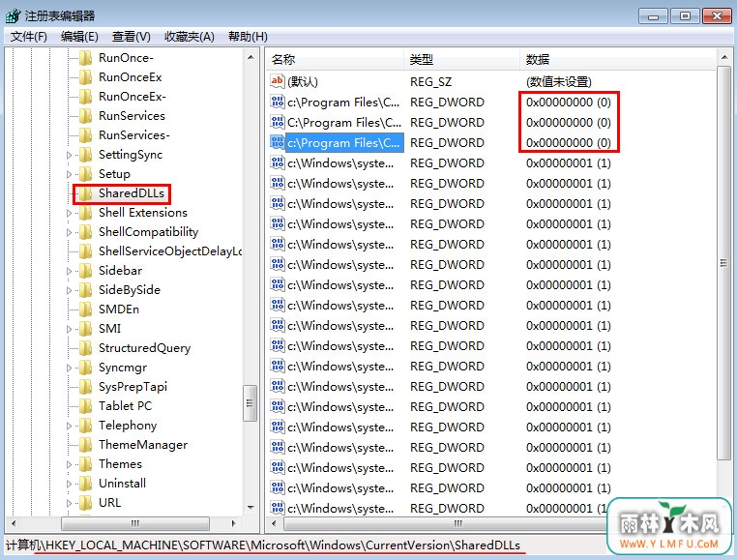The width and height of the screenshot is (737, 560).
Task: Close the Registry Editor window
Action: click(x=717, y=16)
